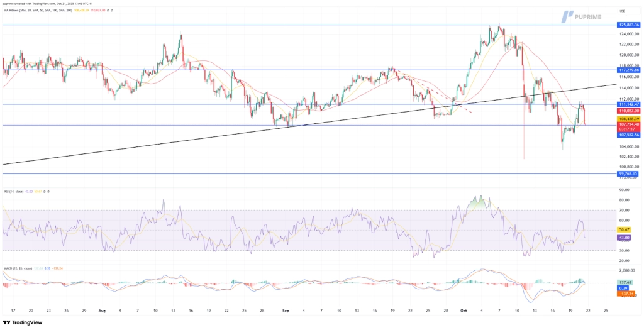Select the 125,863.36 resistance price label
This screenshot has height=330, width=644.
pyautogui.click(x=628, y=25)
